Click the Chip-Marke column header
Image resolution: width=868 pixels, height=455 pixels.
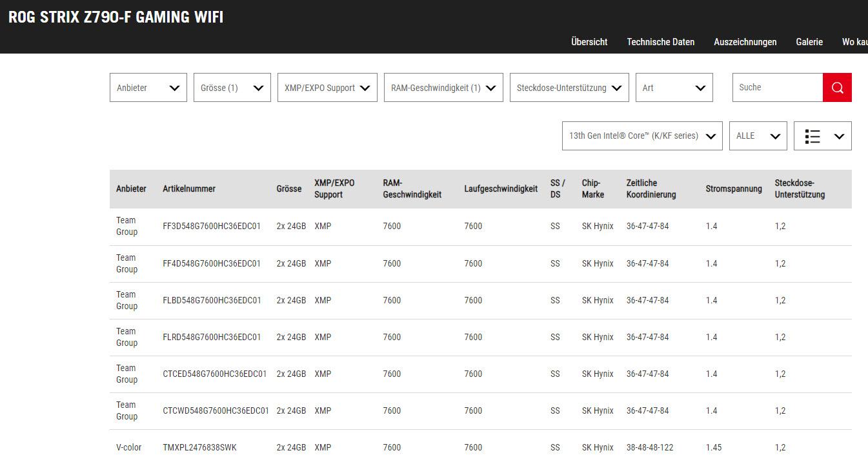click(593, 188)
